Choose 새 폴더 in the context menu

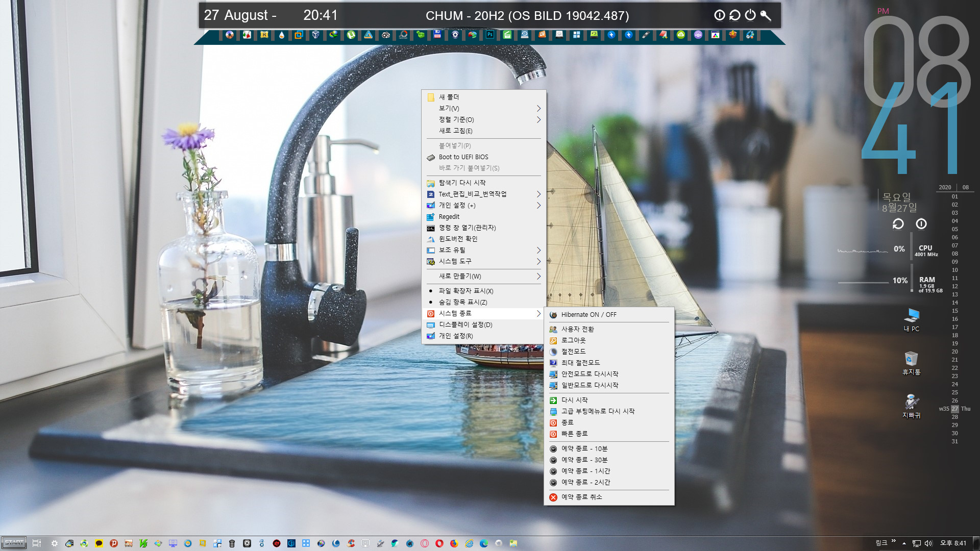tap(484, 97)
